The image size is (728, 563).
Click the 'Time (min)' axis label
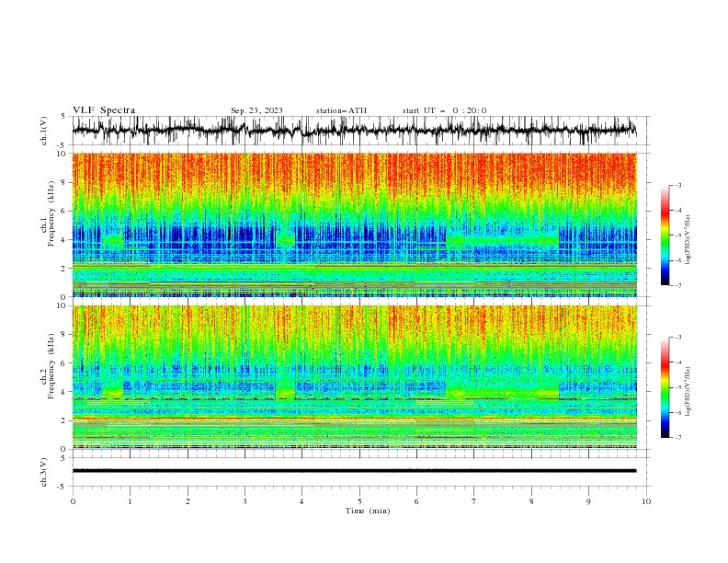coord(368,511)
